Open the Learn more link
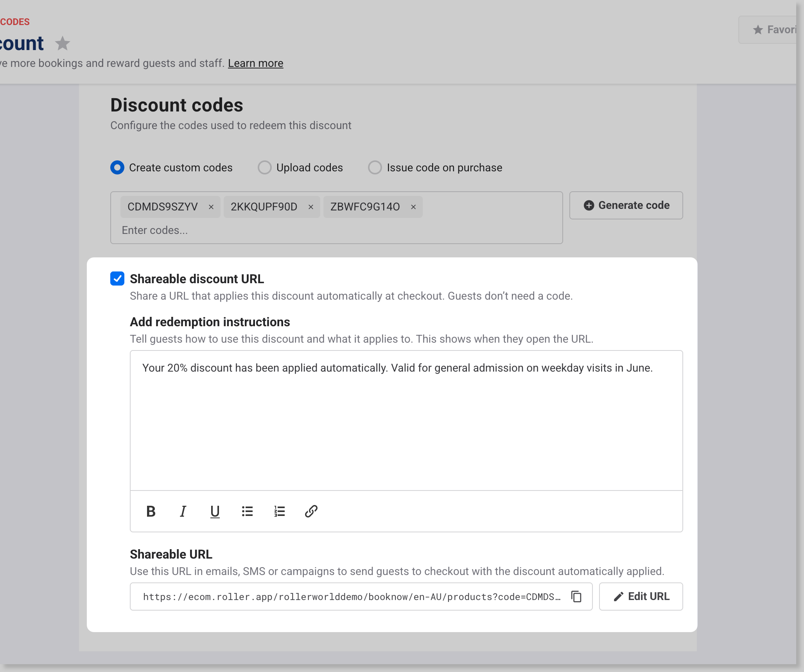Viewport: 804px width, 672px height. coord(255,63)
